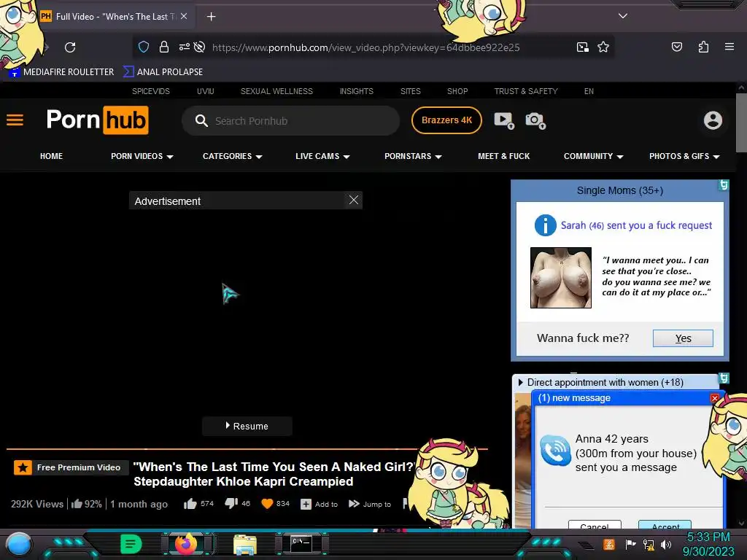Image resolution: width=747 pixels, height=560 pixels.
Task: View site security via padlock icon
Action: click(x=164, y=47)
